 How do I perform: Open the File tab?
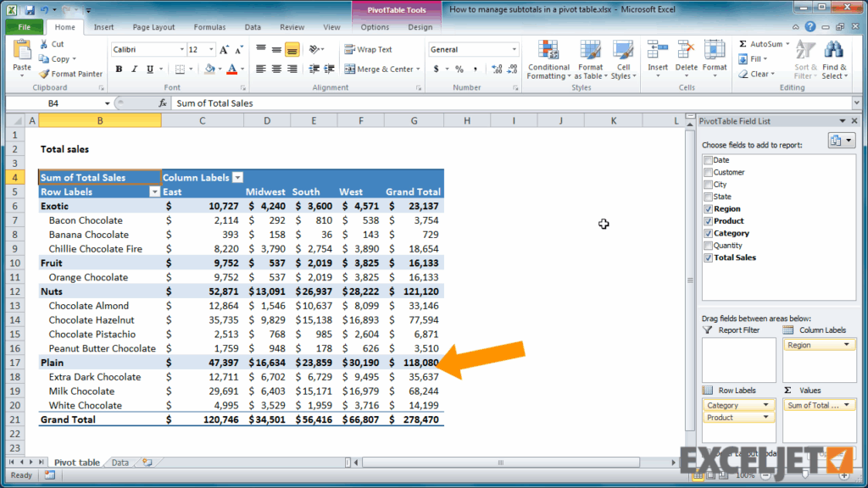coord(25,27)
